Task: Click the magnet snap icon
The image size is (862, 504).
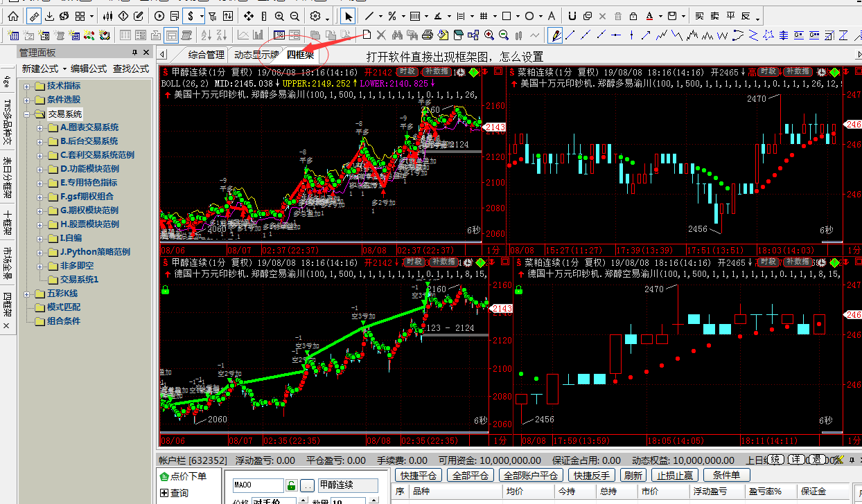Action: click(x=572, y=16)
